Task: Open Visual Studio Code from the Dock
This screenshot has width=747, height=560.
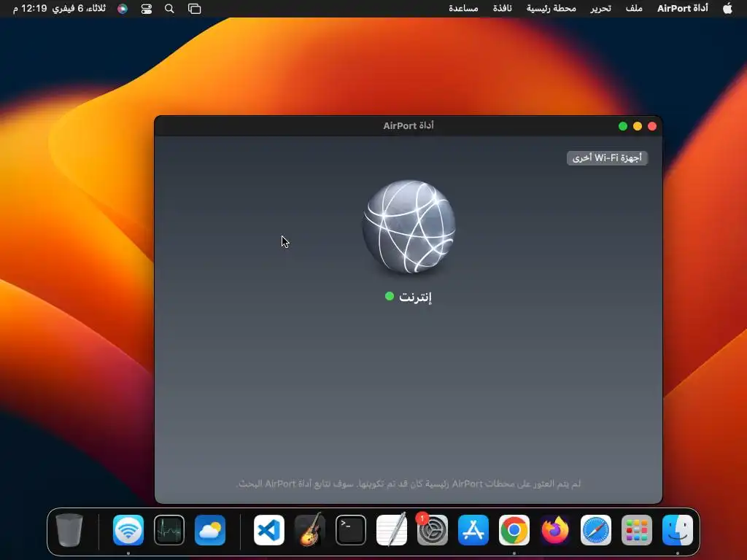Action: pyautogui.click(x=269, y=530)
